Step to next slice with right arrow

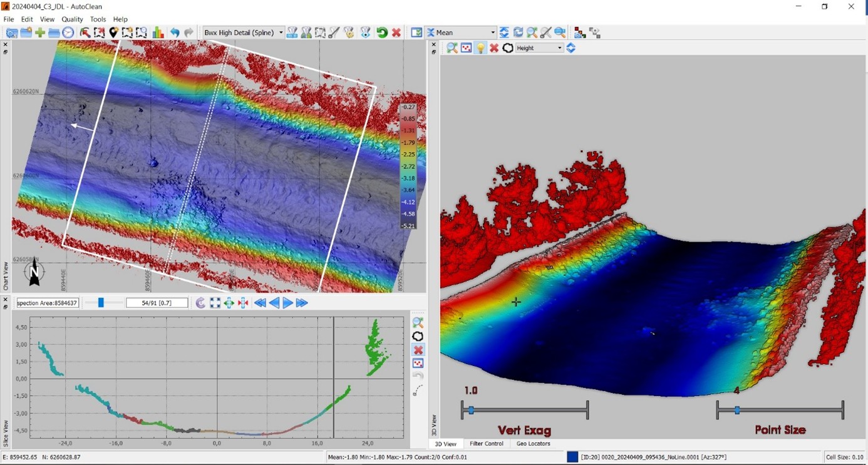287,303
